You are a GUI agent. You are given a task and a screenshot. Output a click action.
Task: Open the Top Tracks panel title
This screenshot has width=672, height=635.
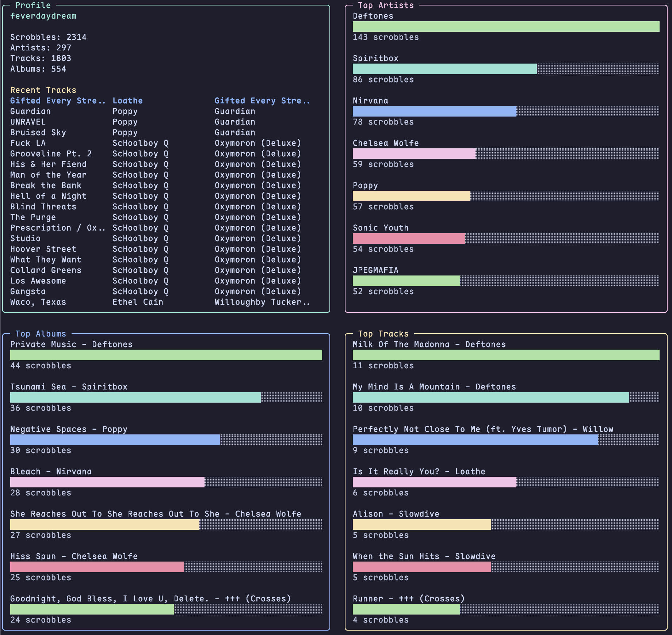383,334
